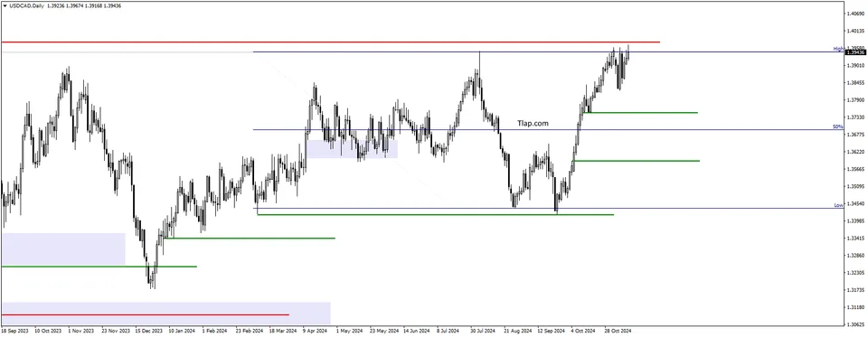Select the USDCAD.Daily chart title text

(23, 5)
